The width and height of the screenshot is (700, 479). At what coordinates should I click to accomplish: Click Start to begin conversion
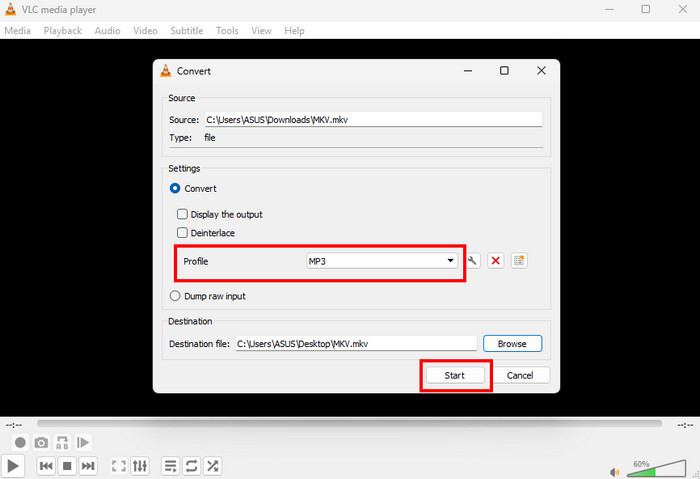coord(455,375)
